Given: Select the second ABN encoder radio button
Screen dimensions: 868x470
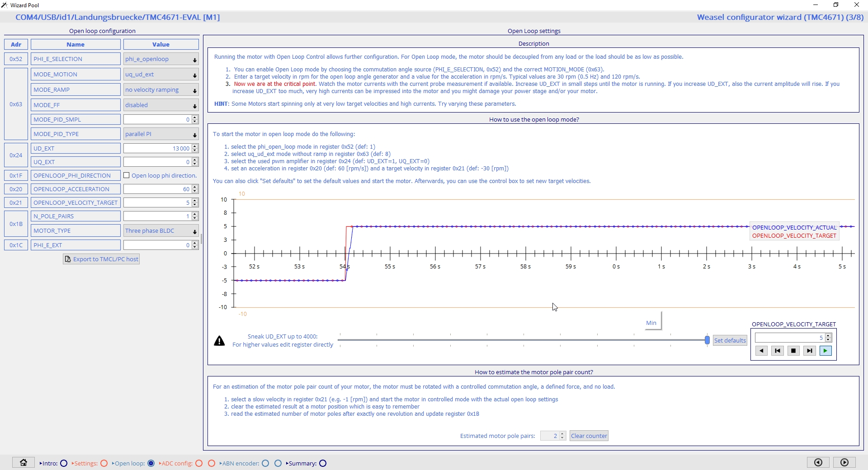Looking at the screenshot, I should (278, 463).
